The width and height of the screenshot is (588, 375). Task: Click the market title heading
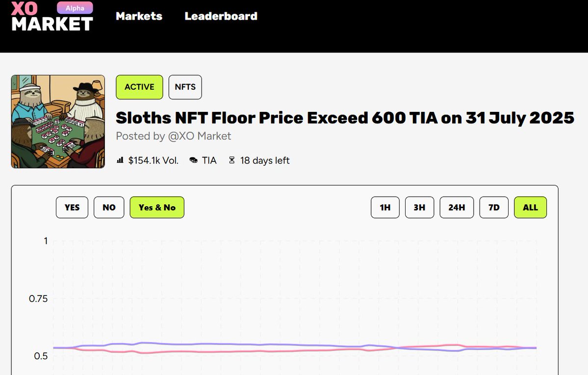[x=345, y=118]
